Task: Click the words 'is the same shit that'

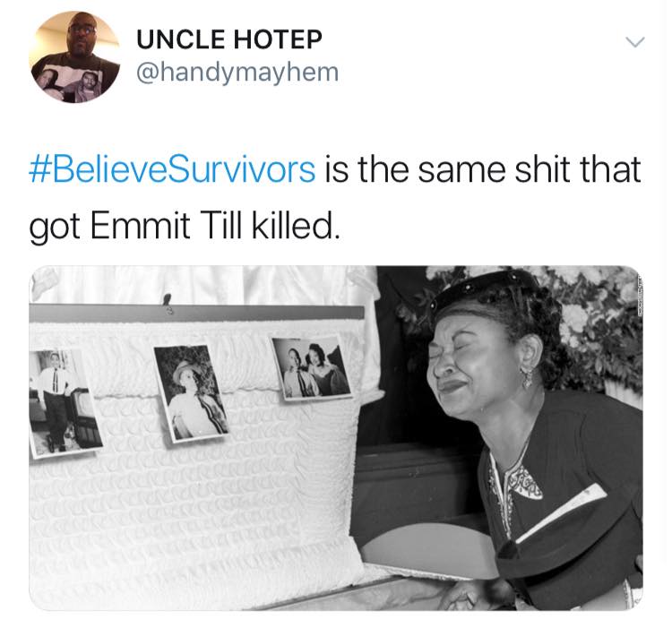Action: [x=483, y=169]
